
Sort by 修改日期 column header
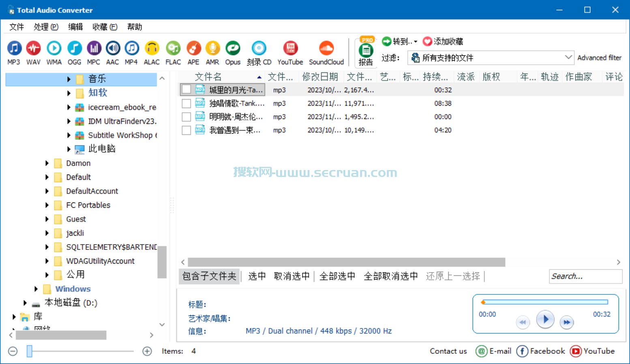point(321,77)
